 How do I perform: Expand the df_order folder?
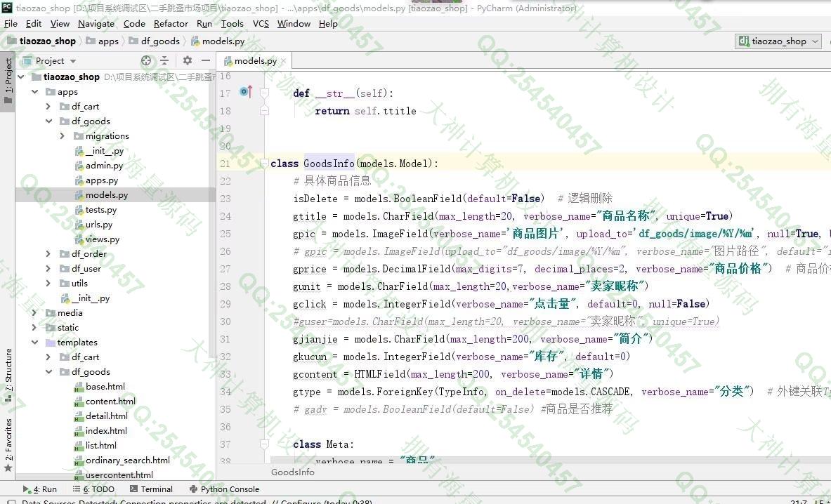[48, 253]
